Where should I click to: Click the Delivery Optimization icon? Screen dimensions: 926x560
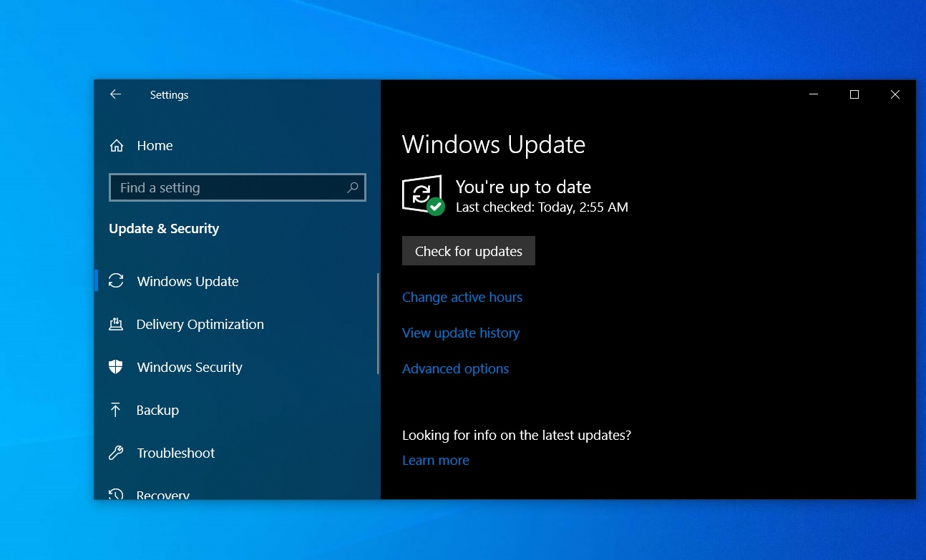pyautogui.click(x=116, y=324)
